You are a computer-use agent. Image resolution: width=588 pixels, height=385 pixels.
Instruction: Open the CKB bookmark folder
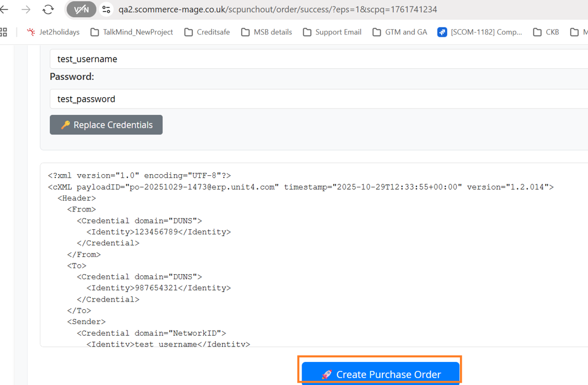(546, 32)
